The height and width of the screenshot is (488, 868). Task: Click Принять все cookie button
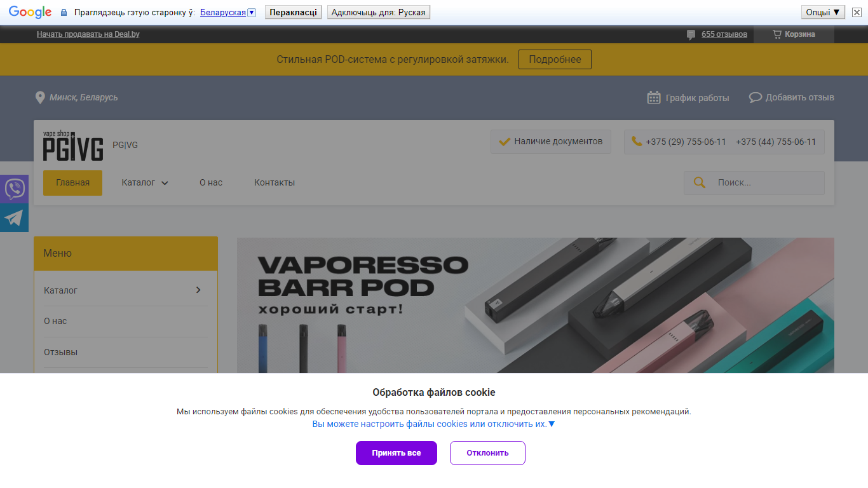(x=397, y=453)
